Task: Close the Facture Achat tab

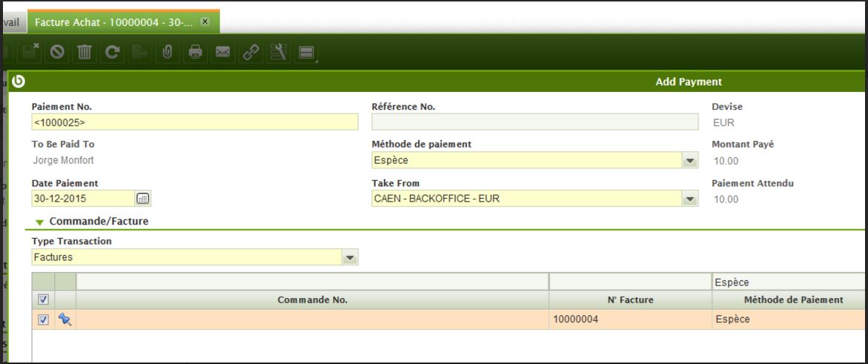Action: [205, 21]
